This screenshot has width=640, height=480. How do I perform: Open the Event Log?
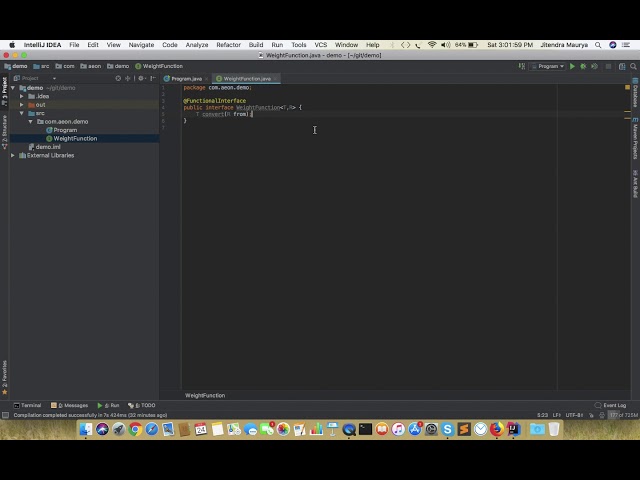pyautogui.click(x=610, y=405)
